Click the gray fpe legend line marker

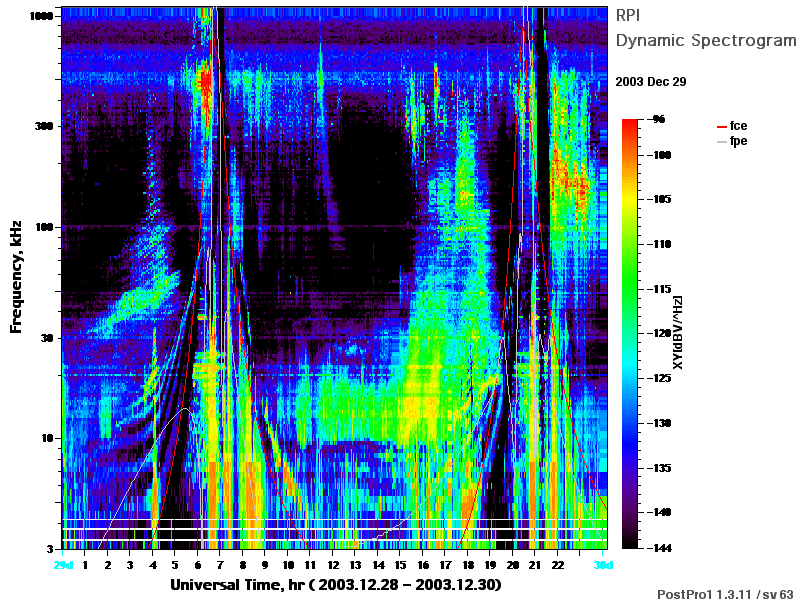pyautogui.click(x=721, y=142)
